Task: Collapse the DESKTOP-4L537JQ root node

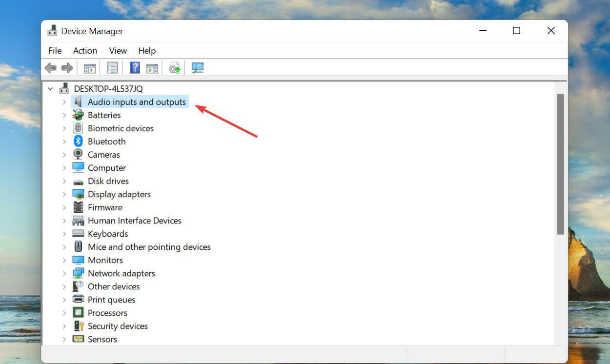Action: 50,89
